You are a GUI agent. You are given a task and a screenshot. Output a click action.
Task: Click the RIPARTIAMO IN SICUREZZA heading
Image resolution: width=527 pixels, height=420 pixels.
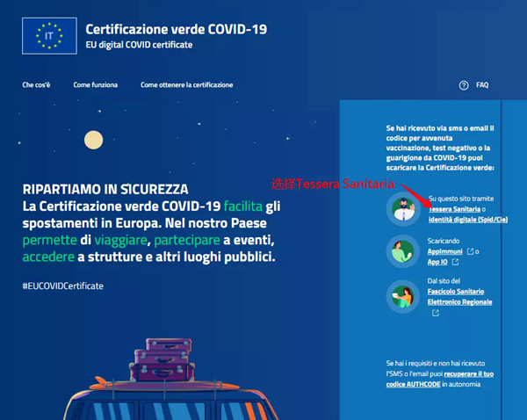point(105,189)
